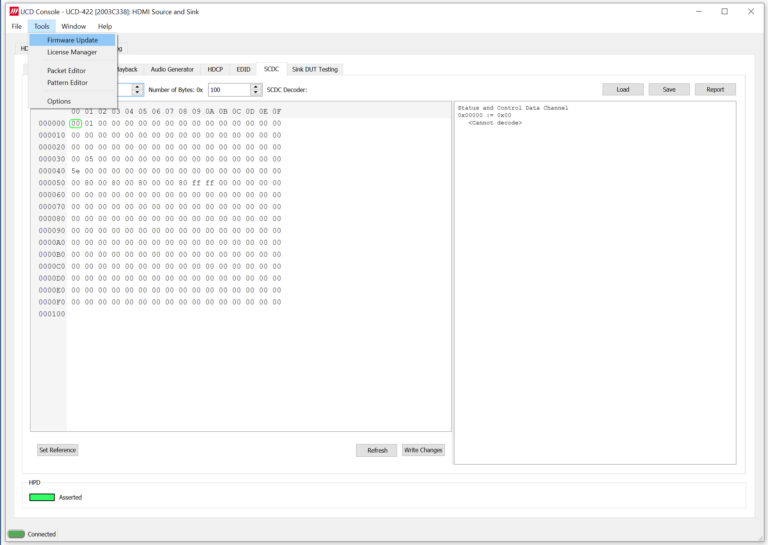This screenshot has height=545, width=768.
Task: Click the Number of Bytes input field
Action: [x=228, y=90]
